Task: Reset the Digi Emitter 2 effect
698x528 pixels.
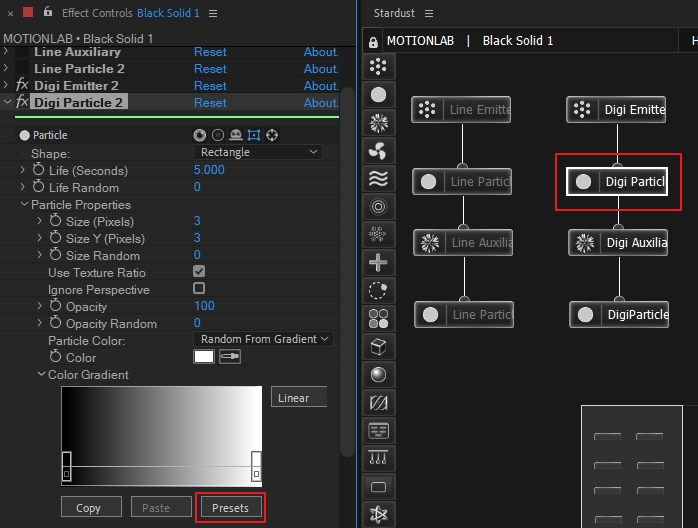Action: tap(210, 86)
